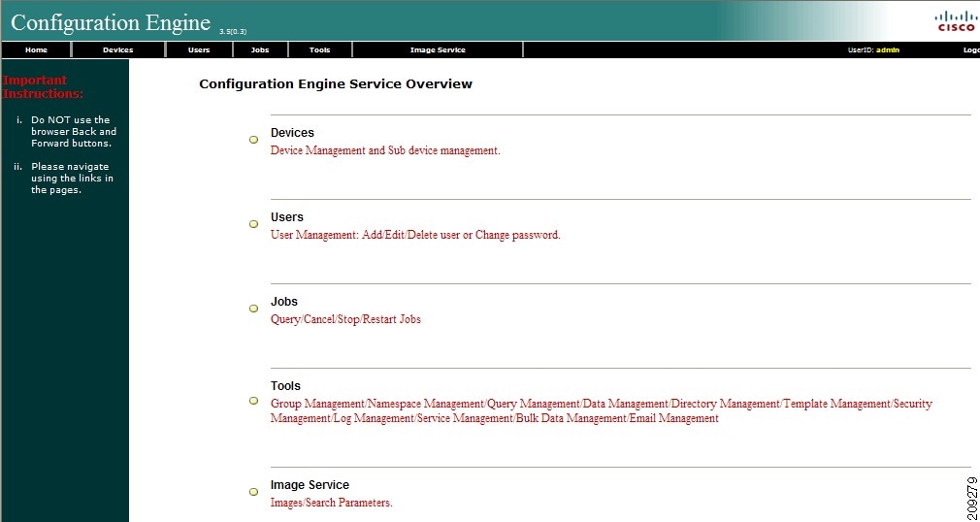Click the 'Query/Cancel/Stop/Restart Jobs' description

pyautogui.click(x=345, y=319)
